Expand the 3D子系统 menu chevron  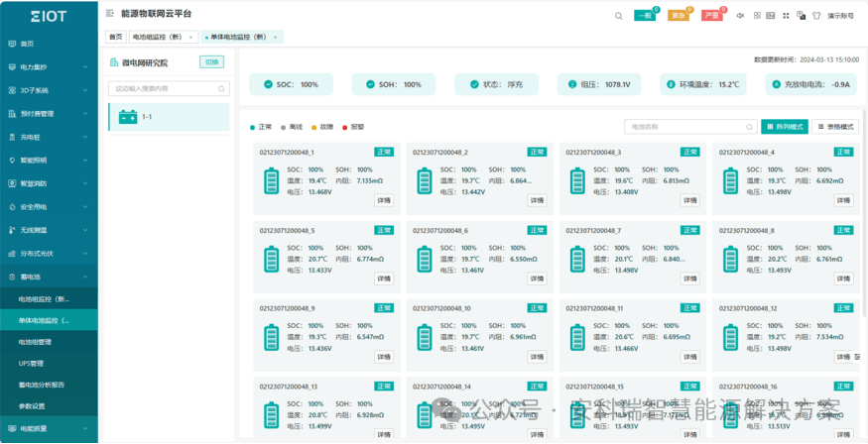85,90
